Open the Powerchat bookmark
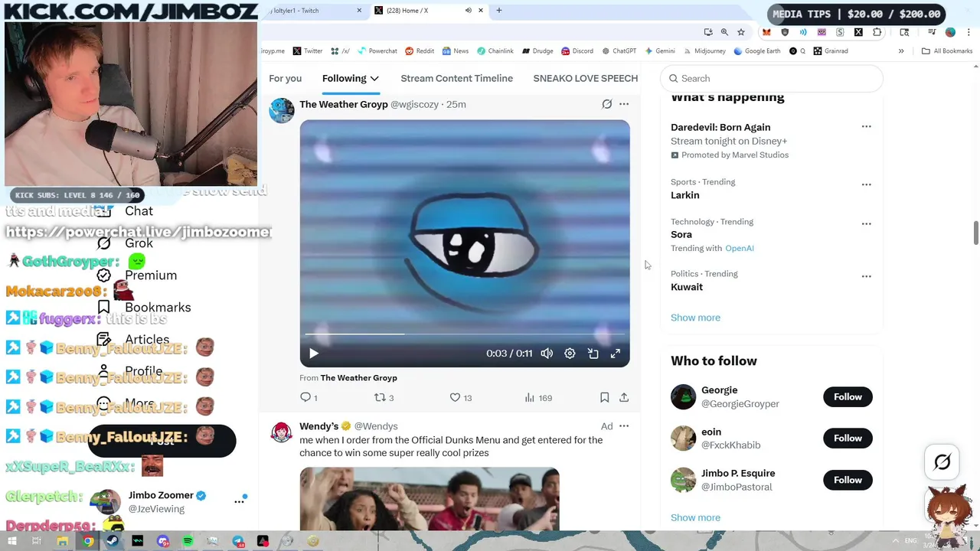 (377, 51)
